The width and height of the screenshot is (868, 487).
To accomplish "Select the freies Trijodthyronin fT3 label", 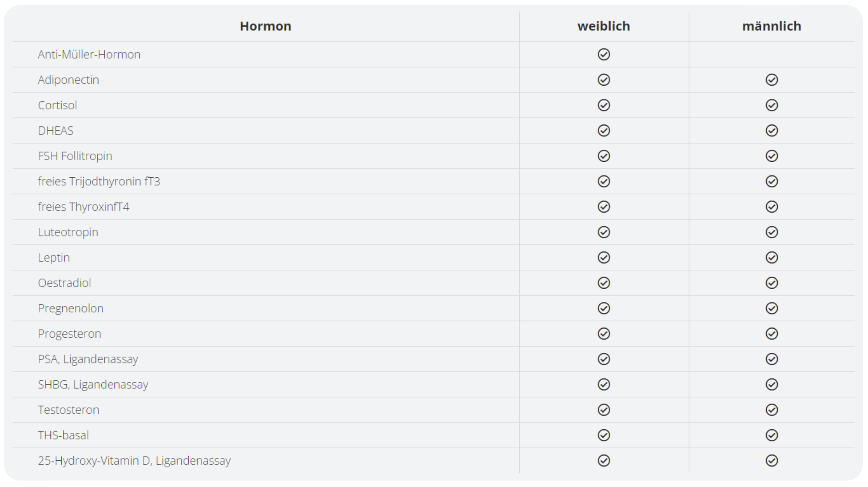I will [x=99, y=182].
